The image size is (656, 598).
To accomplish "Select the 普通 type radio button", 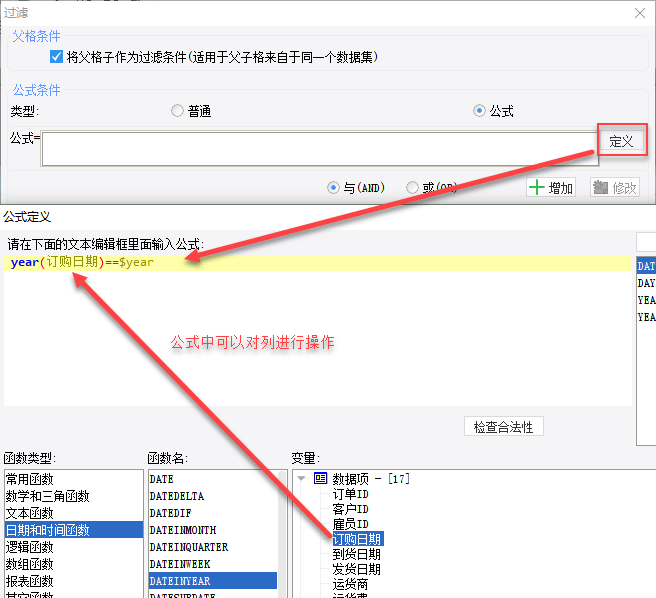I will point(177,110).
